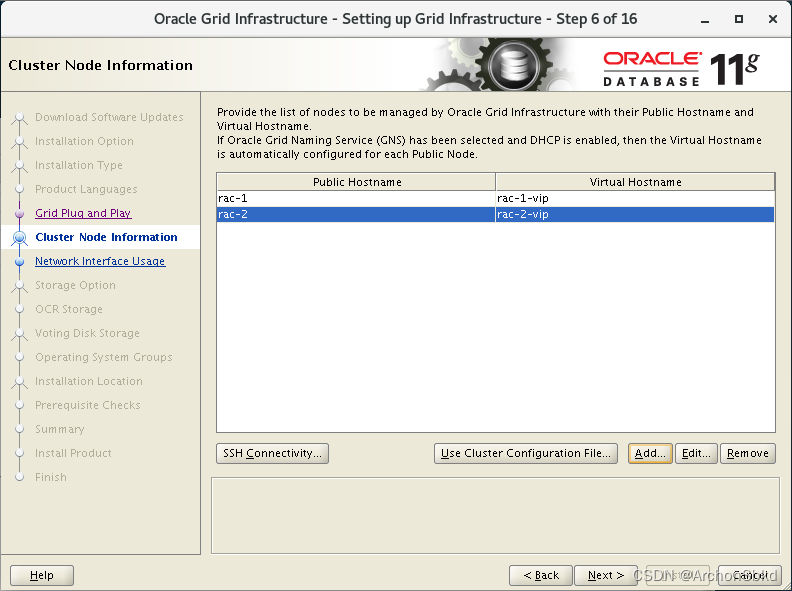Select Cluster Node Information step
This screenshot has height=591, width=792.
[107, 237]
